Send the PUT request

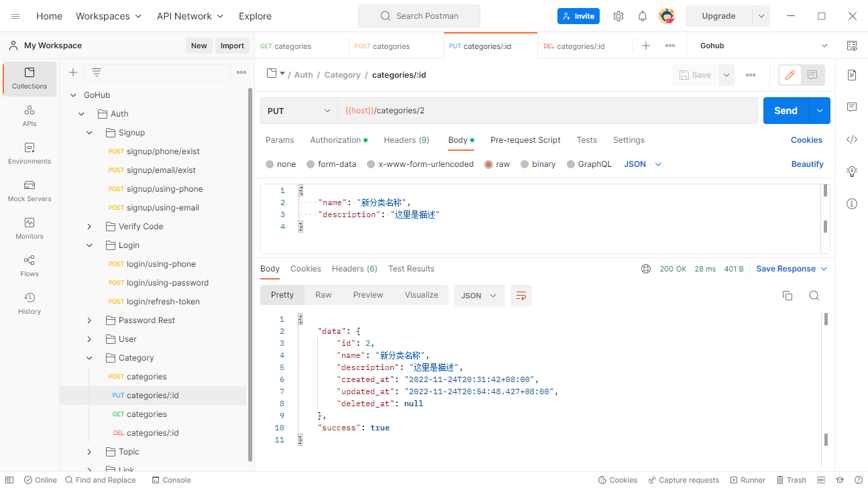(x=786, y=111)
